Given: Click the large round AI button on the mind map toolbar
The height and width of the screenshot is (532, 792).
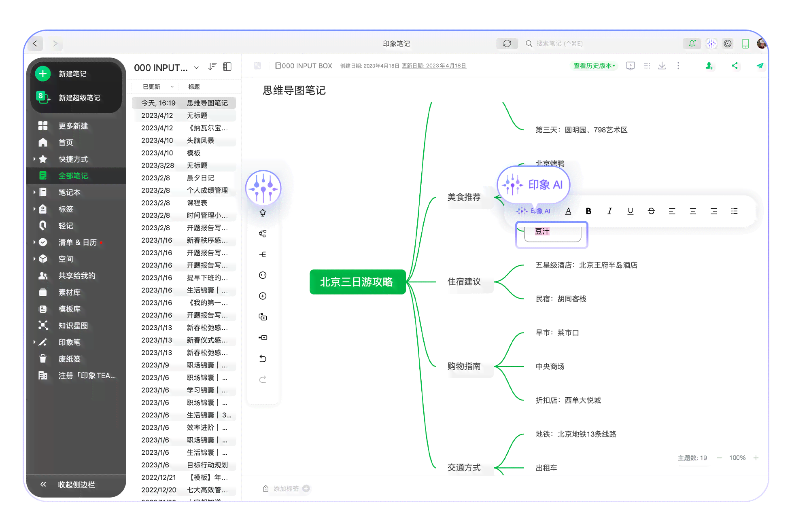Looking at the screenshot, I should point(263,188).
